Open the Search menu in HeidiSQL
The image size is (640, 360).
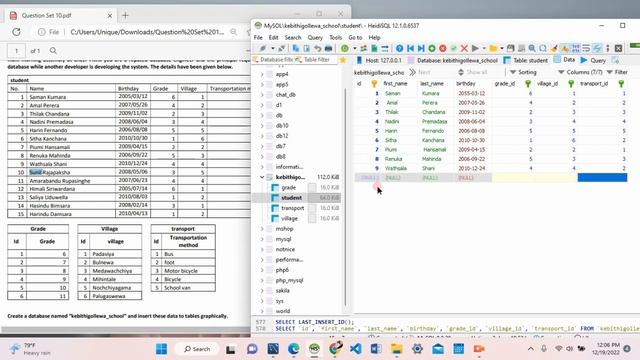tap(293, 38)
